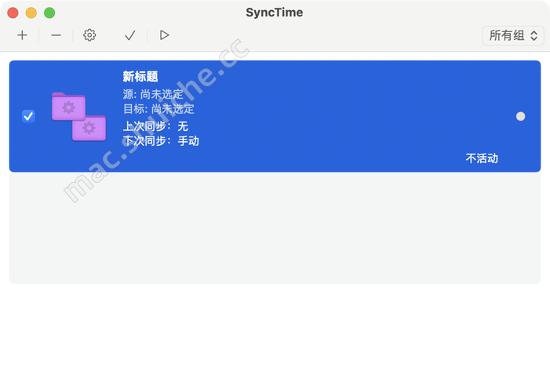The width and height of the screenshot is (550, 392).
Task: Select the 新标题 task title
Action: [140, 77]
